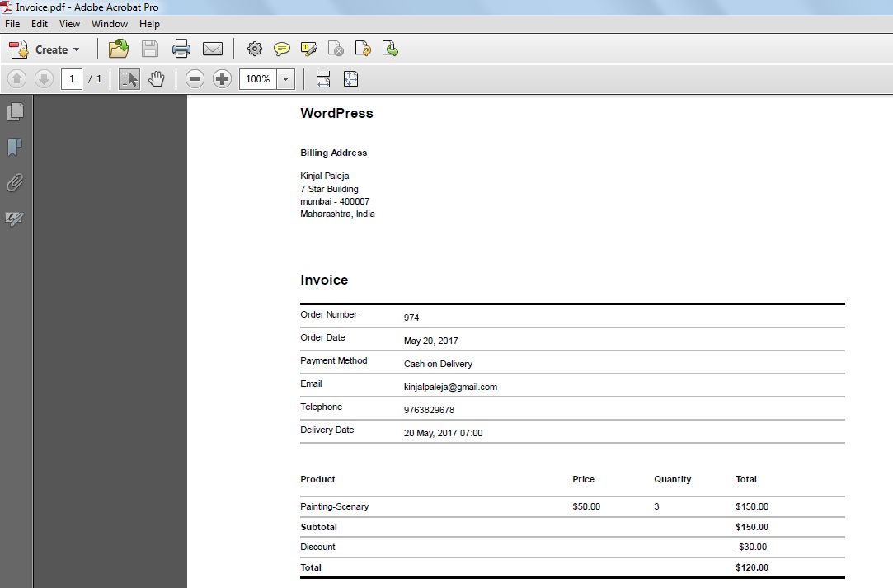893x588 pixels.
Task: Open the Edit menu
Action: tap(40, 24)
